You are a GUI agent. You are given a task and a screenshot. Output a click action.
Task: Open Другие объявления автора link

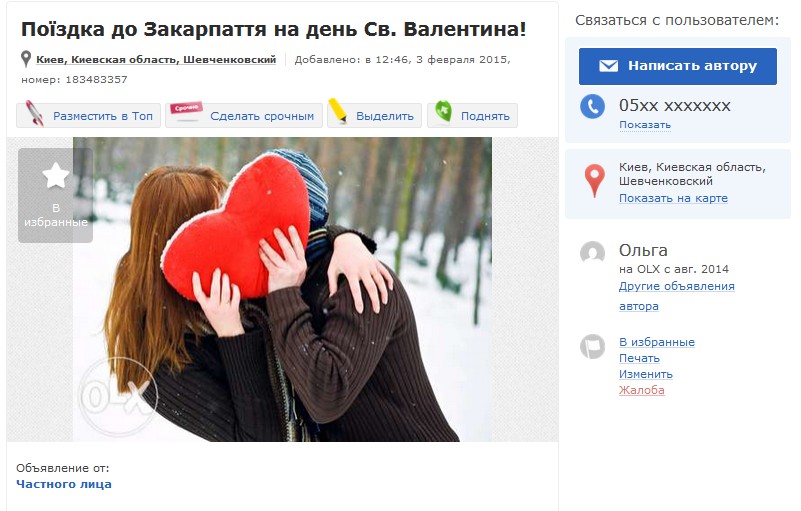tap(676, 296)
